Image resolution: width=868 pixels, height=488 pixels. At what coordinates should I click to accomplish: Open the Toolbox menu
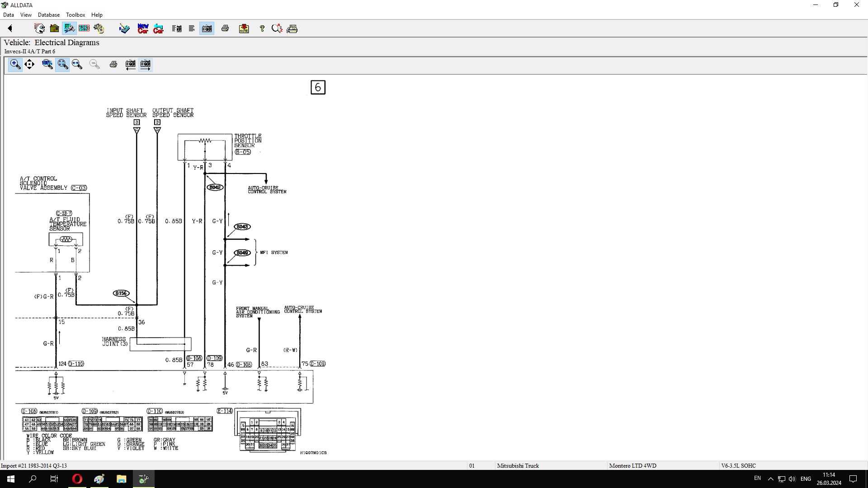click(75, 15)
